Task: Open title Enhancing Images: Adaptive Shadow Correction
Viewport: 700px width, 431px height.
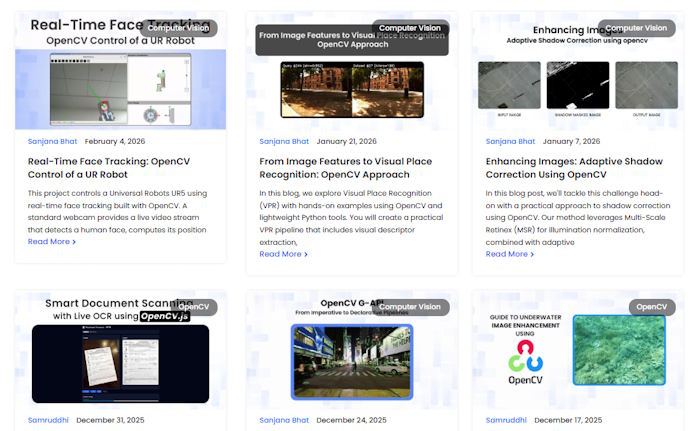Action: tap(574, 168)
